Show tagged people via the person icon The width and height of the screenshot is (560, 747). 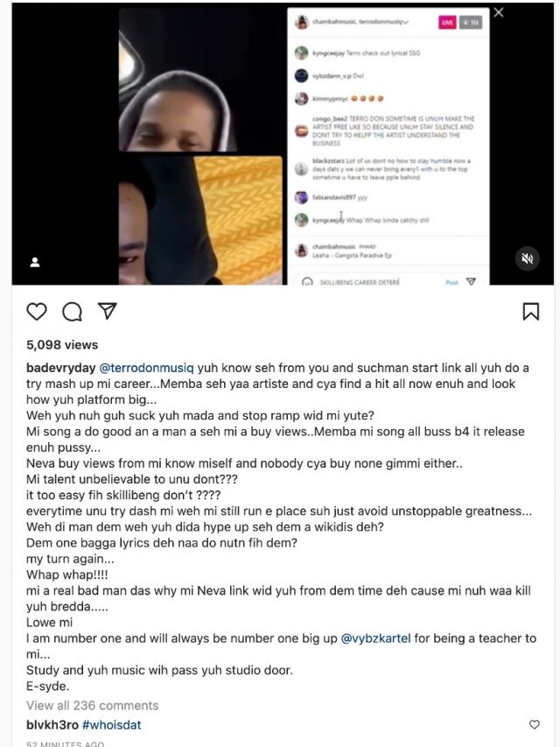tap(35, 262)
